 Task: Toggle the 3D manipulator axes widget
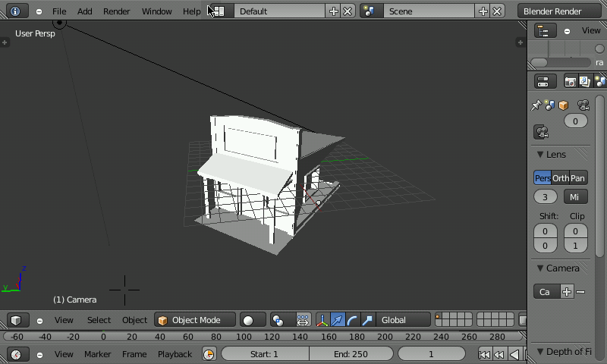click(x=322, y=320)
